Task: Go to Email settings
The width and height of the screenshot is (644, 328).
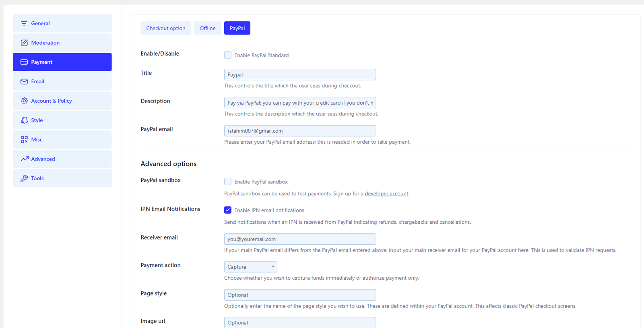Action: point(62,81)
